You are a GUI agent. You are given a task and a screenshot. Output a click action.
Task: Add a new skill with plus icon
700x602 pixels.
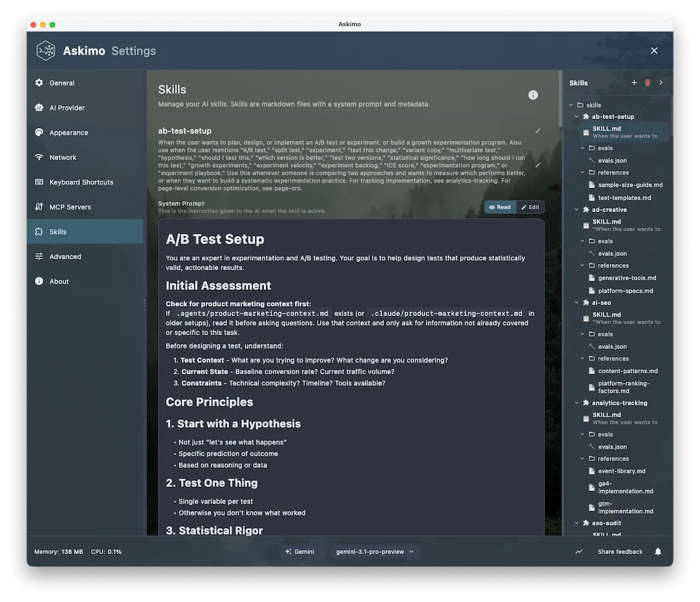pyautogui.click(x=634, y=83)
